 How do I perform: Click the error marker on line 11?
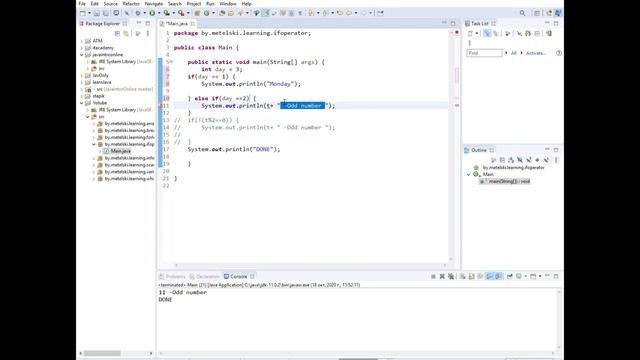click(x=160, y=106)
